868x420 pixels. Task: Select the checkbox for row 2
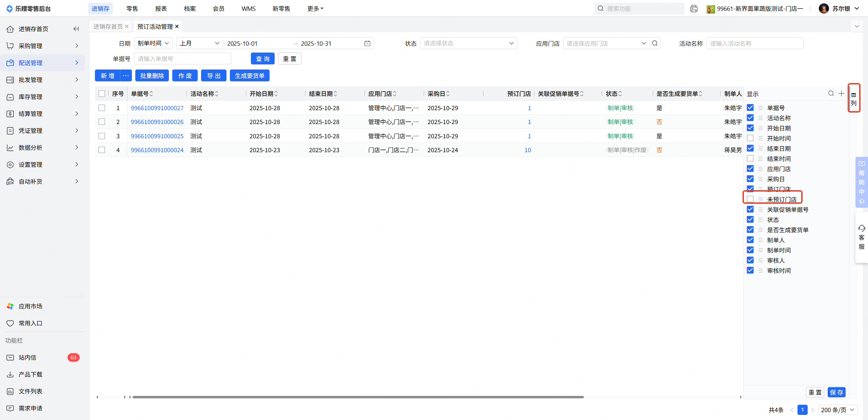[x=102, y=122]
